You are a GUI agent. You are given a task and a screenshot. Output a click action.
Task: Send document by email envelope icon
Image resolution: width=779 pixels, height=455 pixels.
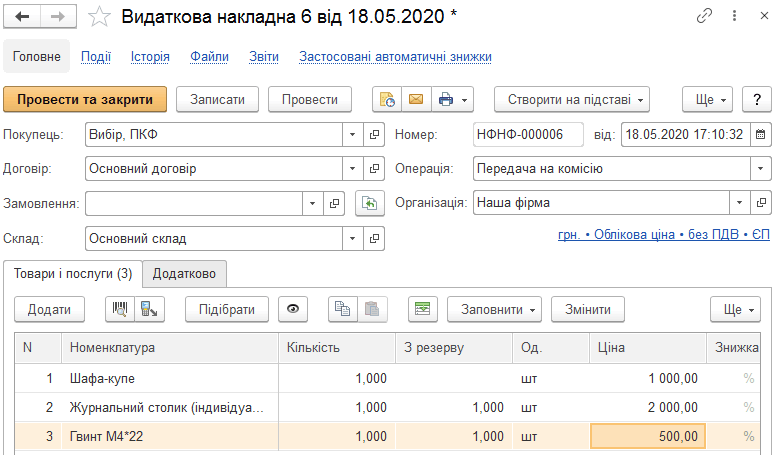[416, 99]
